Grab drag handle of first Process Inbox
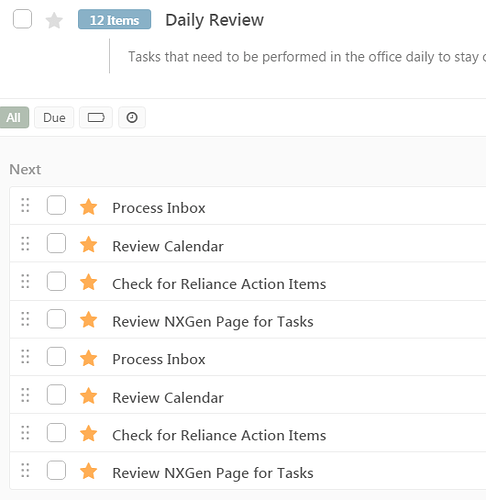The height and width of the screenshot is (500, 486). [x=25, y=205]
